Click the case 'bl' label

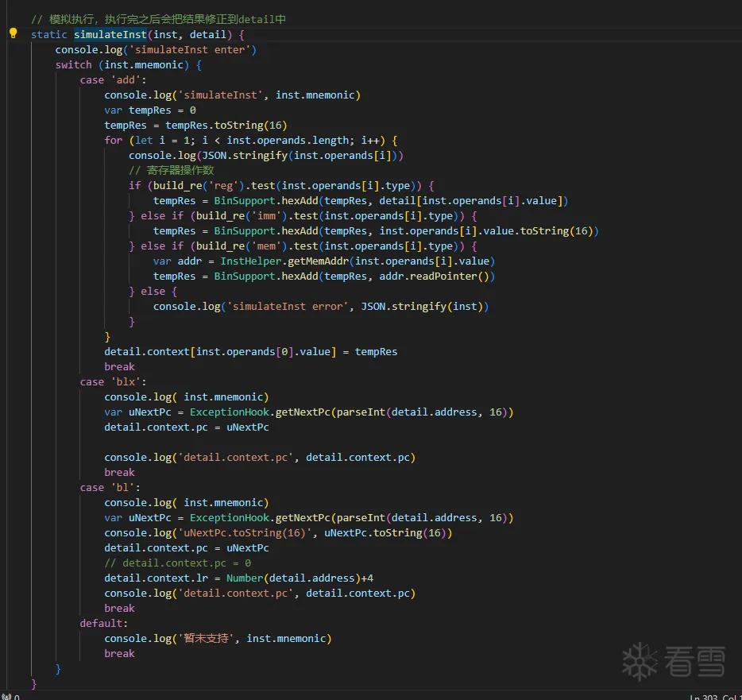(x=110, y=488)
